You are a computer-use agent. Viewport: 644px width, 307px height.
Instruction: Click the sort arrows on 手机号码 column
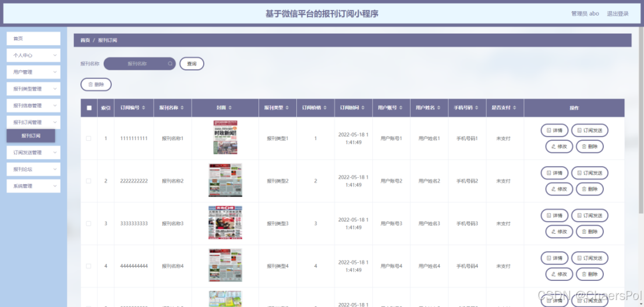tap(476, 108)
